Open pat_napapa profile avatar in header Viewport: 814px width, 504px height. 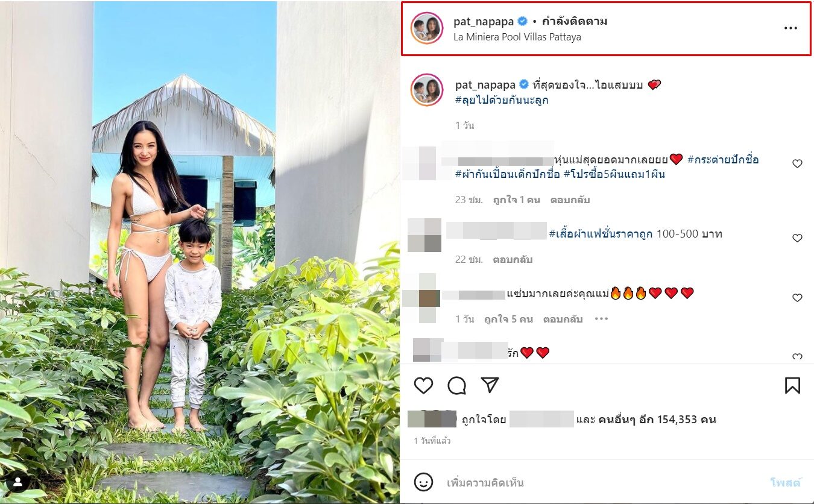tap(426, 28)
